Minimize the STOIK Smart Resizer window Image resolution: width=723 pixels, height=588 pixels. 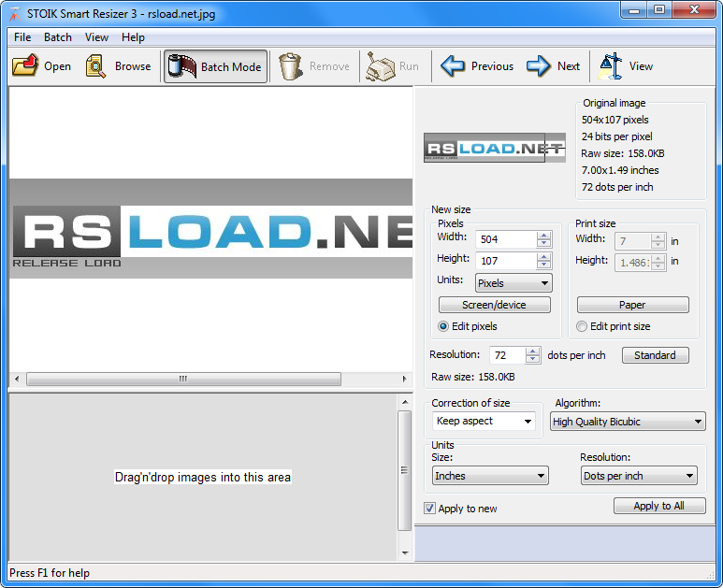(x=634, y=9)
